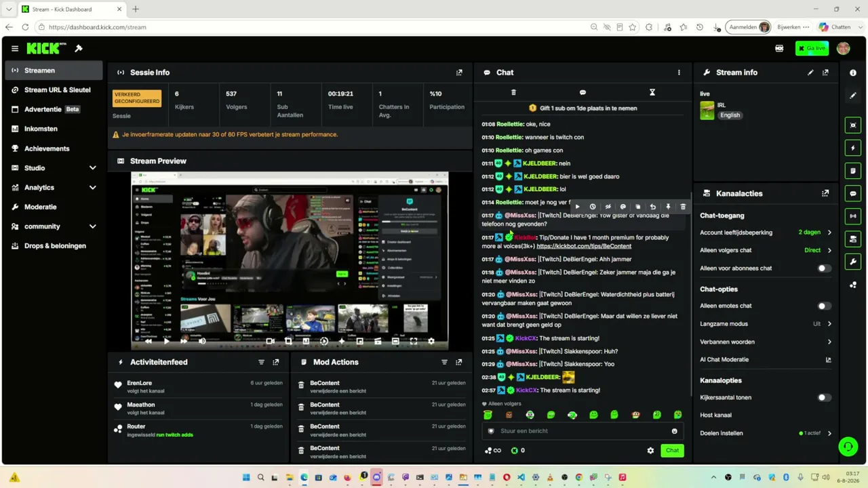Open the user avatar in top right
The image size is (868, 488).
pyautogui.click(x=844, y=49)
